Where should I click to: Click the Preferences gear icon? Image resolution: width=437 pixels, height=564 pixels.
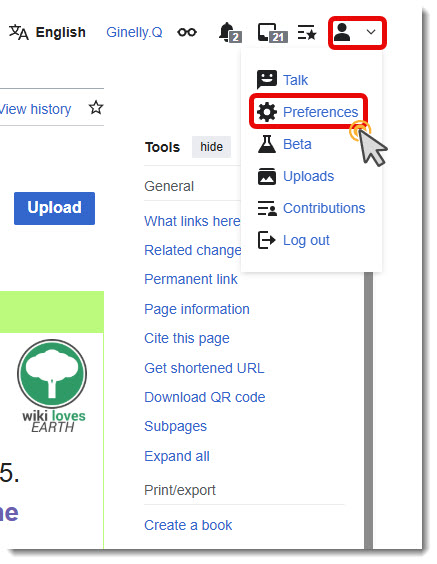(267, 112)
